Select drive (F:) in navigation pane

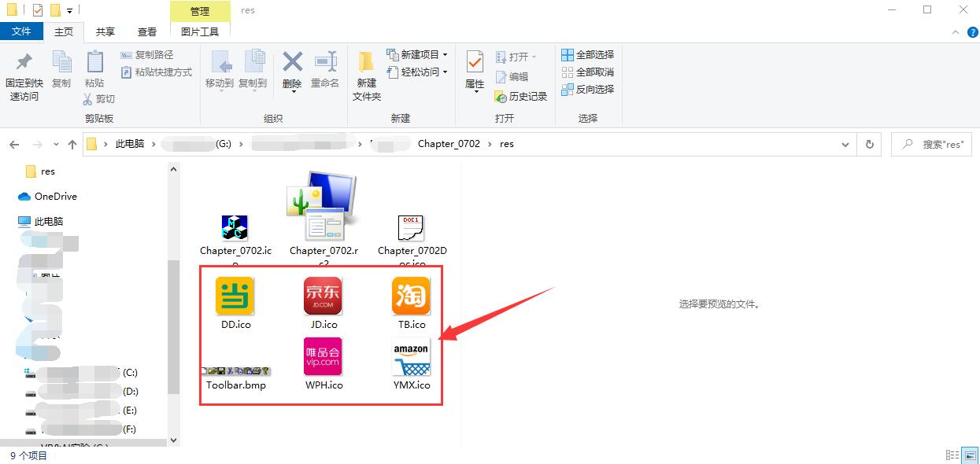click(x=83, y=429)
